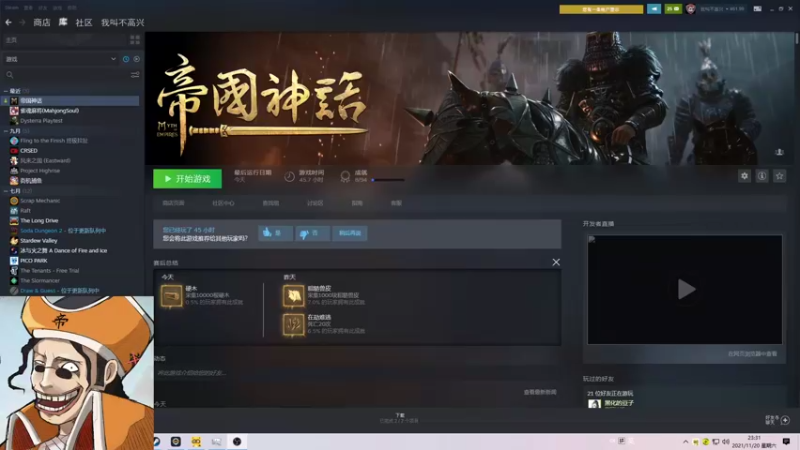Switch to Big Picture mode icon
This screenshot has width=800, height=450.
point(758,9)
